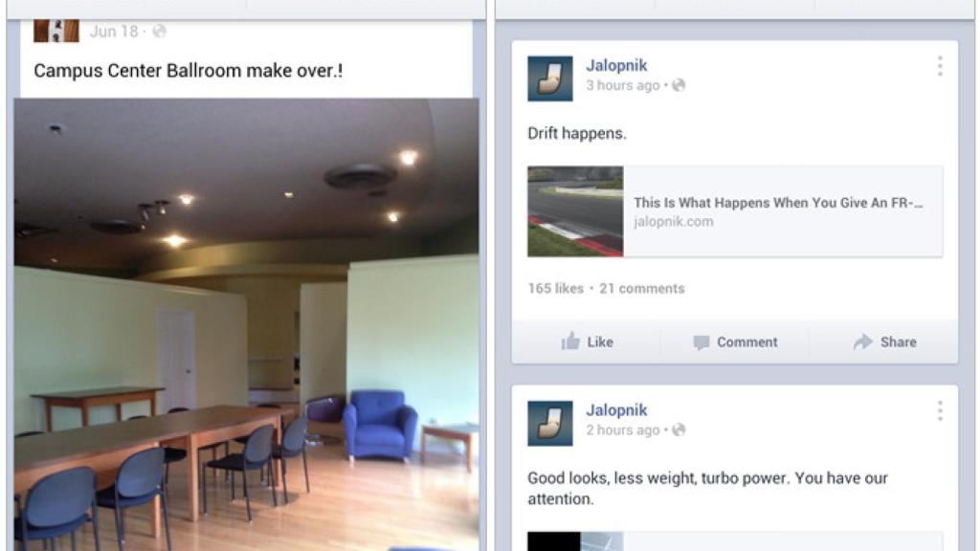
Task: Open the first Jalopnik post options menu
Action: point(940,66)
